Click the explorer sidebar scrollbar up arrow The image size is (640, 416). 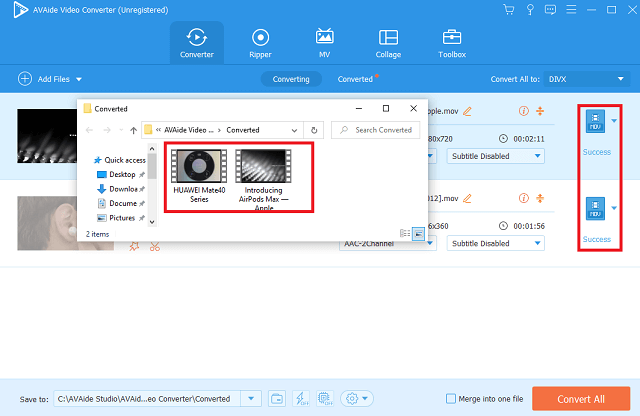coord(152,149)
